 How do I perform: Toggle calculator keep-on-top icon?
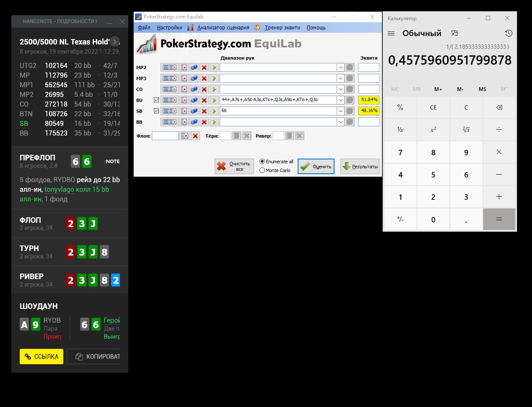454,33
